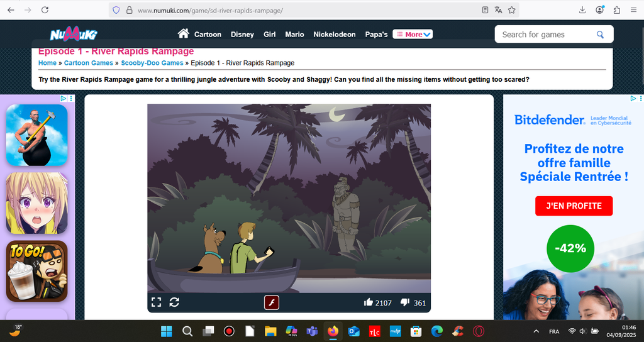Like the game with thumbs up

pyautogui.click(x=368, y=302)
